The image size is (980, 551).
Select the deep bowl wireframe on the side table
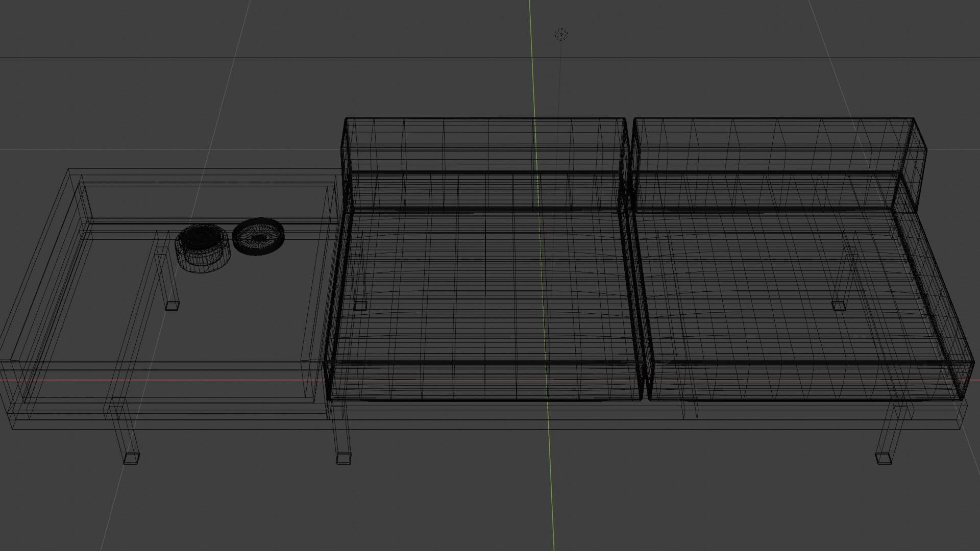point(203,248)
